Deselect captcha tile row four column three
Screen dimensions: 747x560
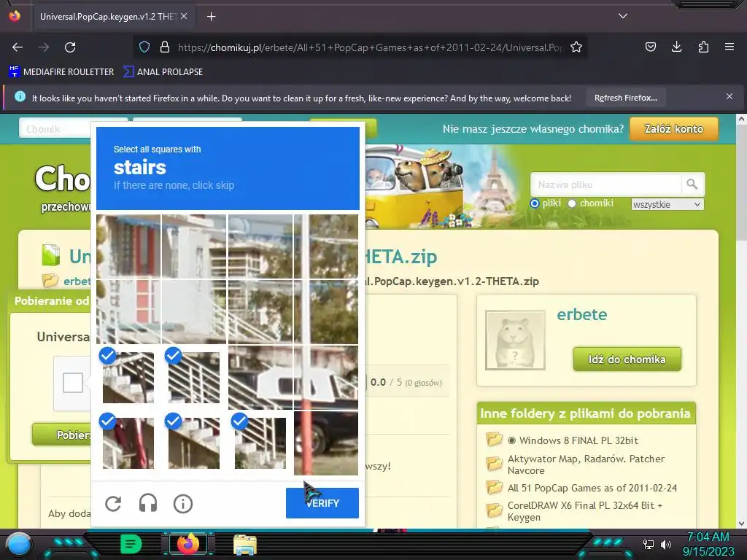[260, 443]
